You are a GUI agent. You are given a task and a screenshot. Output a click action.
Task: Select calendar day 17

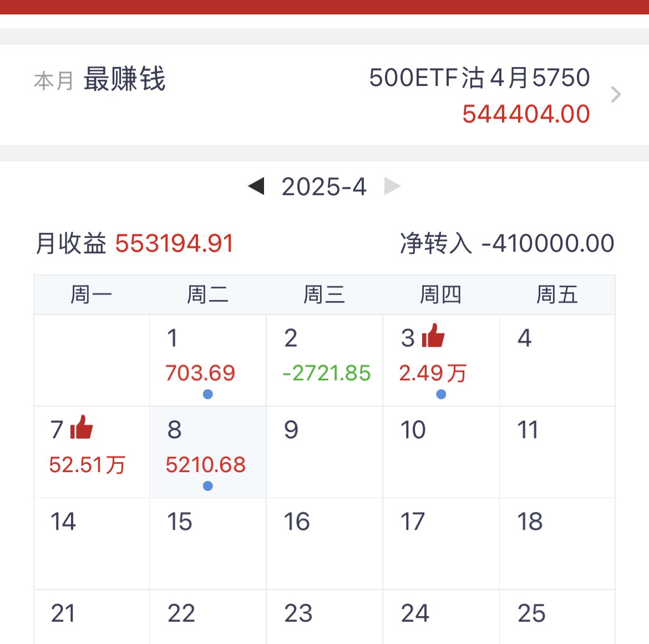[441, 544]
